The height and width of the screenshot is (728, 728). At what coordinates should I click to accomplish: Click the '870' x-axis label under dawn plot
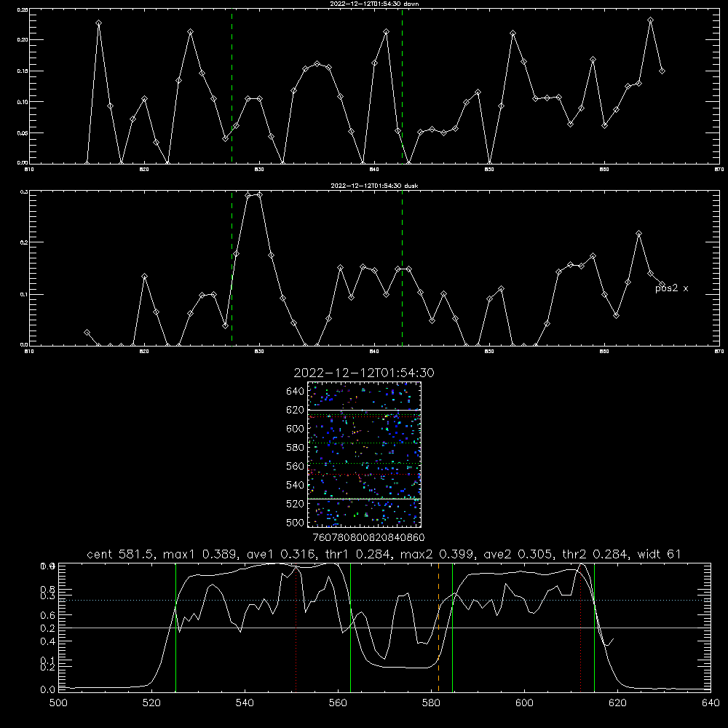pyautogui.click(x=719, y=170)
